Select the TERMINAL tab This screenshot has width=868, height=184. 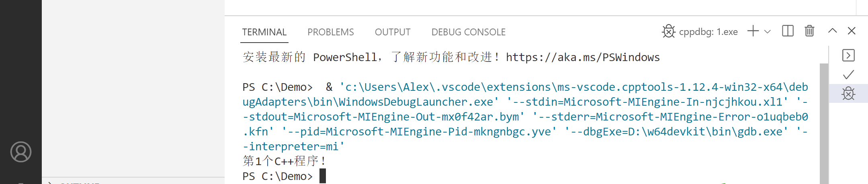pos(264,32)
